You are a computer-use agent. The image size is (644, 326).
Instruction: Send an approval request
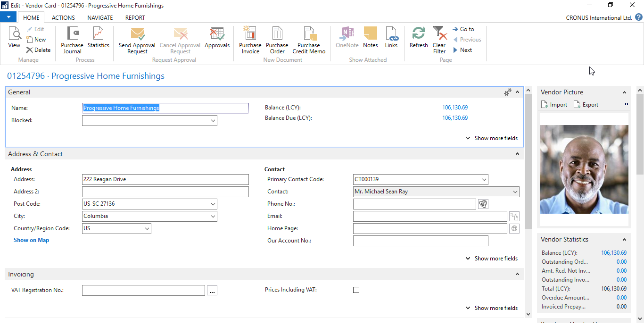pos(136,40)
